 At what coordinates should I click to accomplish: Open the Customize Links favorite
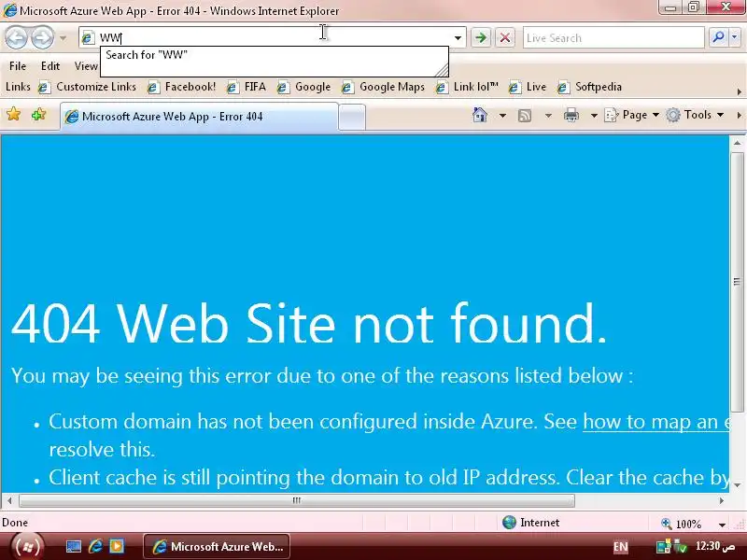[87, 87]
